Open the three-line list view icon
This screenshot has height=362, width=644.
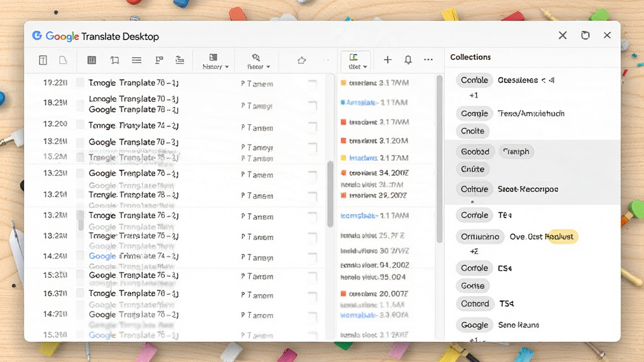pos(136,60)
